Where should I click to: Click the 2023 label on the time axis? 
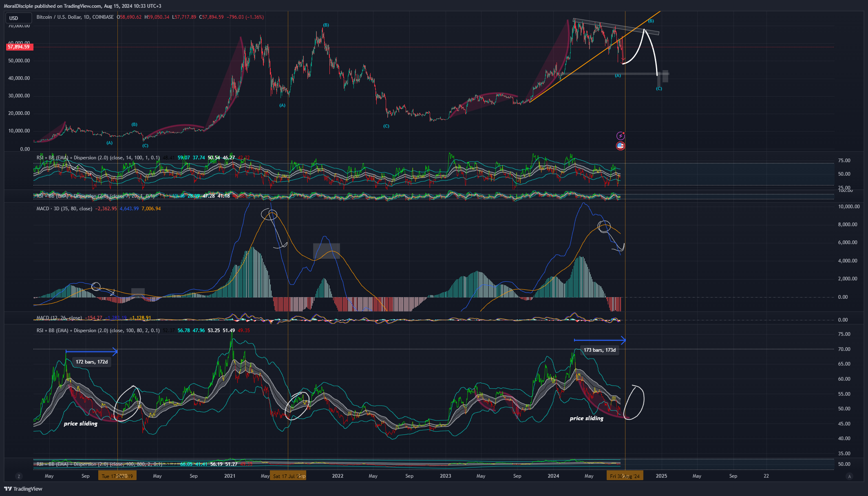coord(446,476)
